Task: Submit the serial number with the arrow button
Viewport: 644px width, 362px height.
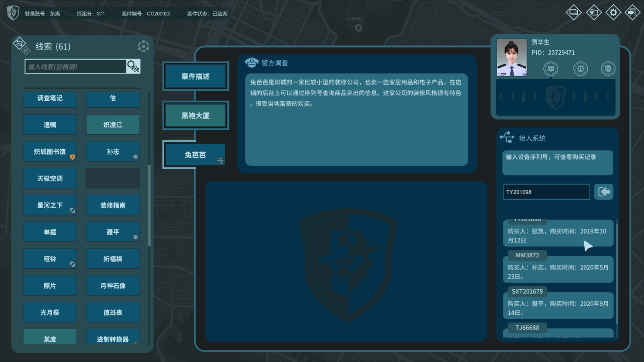Action: coord(604,192)
